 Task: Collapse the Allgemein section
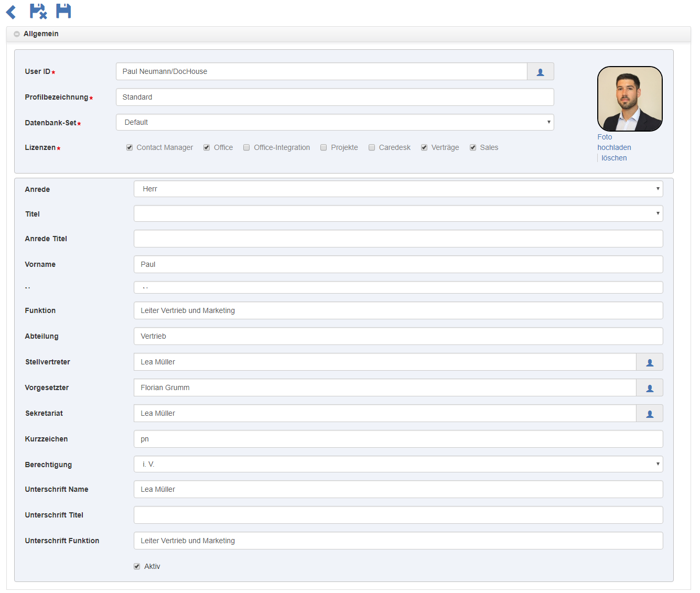point(17,34)
